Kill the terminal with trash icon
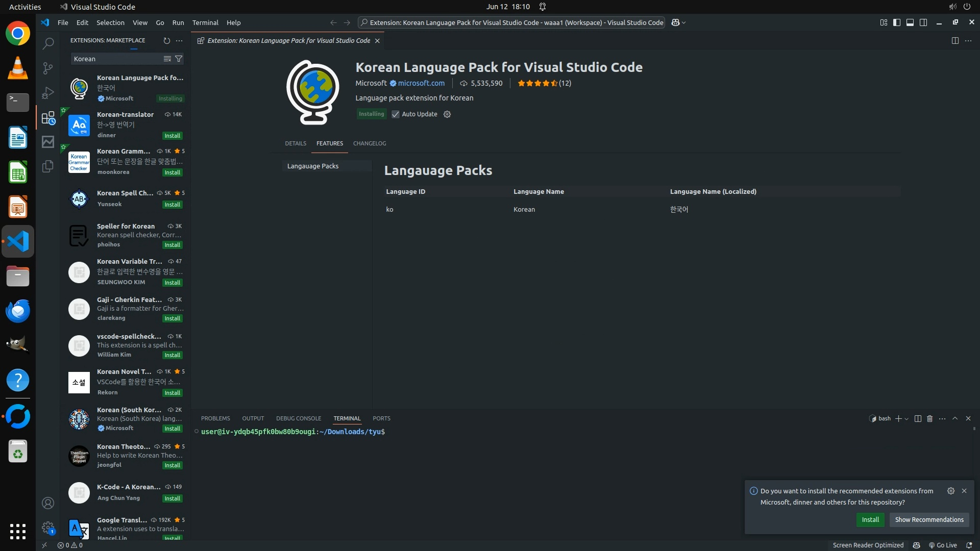The width and height of the screenshot is (980, 551). [929, 418]
